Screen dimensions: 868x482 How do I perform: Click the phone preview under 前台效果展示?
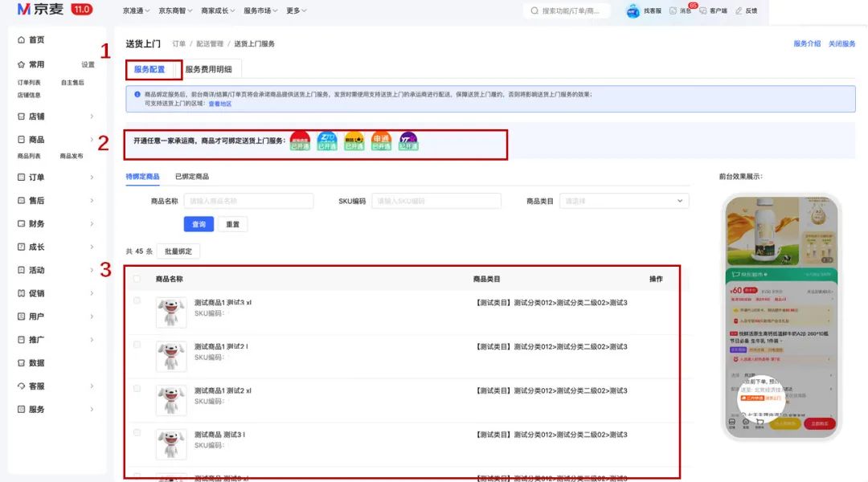click(x=781, y=316)
